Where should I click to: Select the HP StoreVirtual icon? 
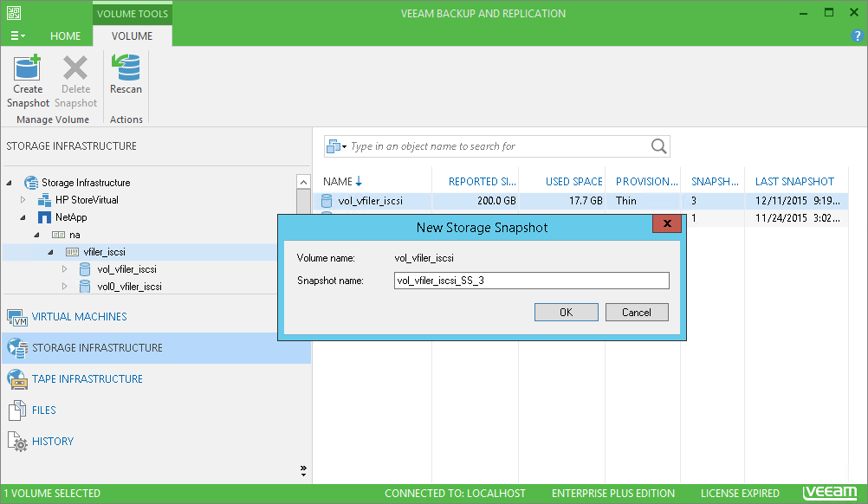click(44, 200)
